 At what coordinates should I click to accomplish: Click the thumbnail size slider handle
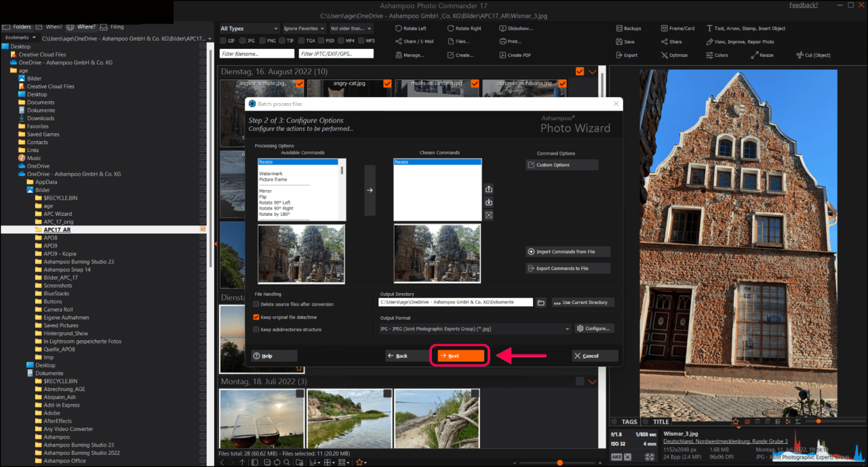[559, 462]
